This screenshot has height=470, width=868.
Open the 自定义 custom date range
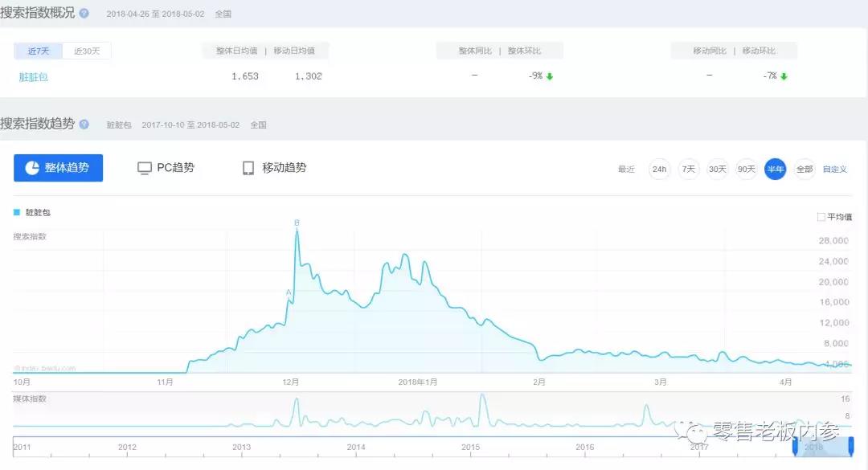click(834, 170)
